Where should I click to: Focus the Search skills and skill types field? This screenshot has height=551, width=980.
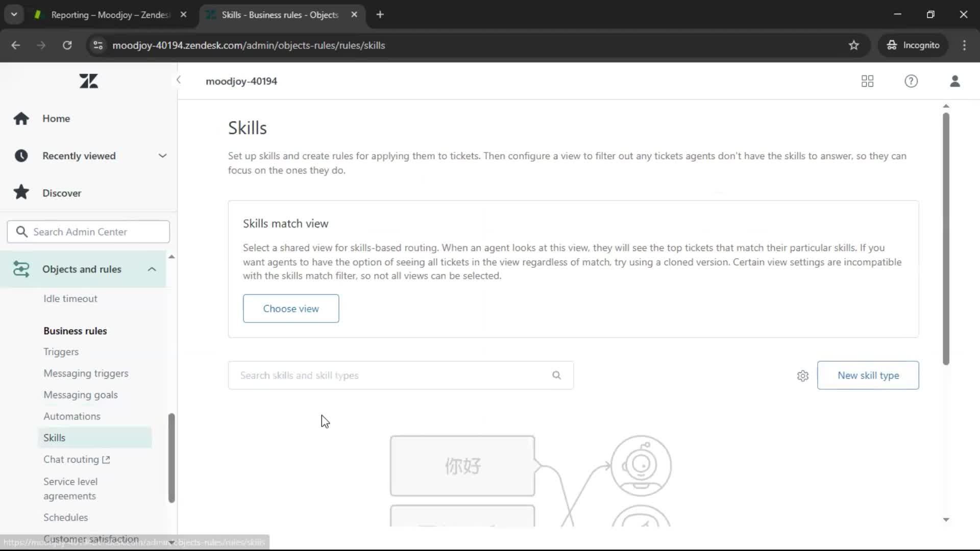click(x=401, y=375)
